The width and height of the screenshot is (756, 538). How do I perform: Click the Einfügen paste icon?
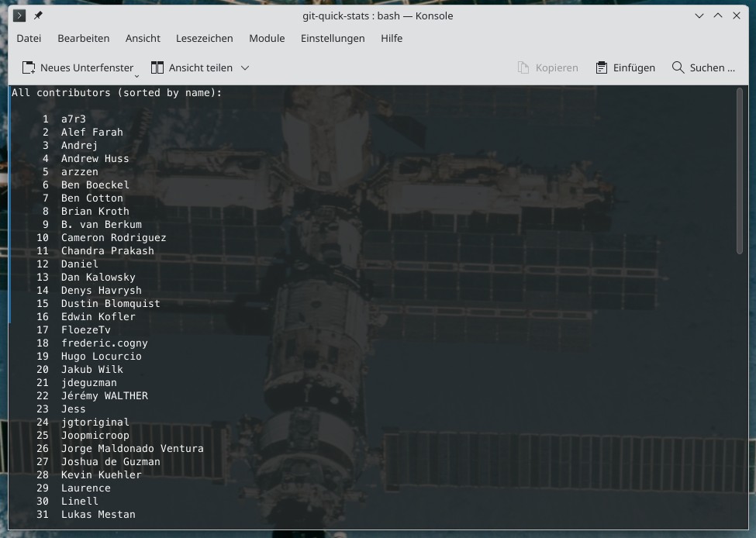pos(601,67)
